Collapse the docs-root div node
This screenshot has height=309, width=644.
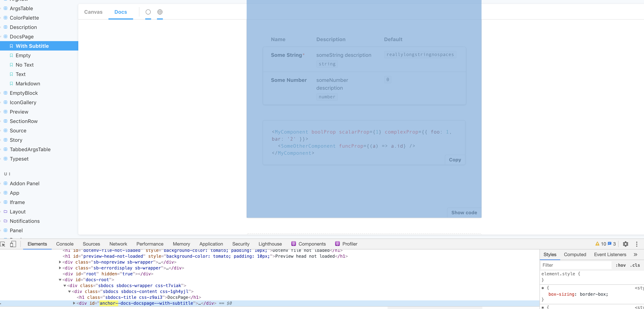tap(60, 280)
